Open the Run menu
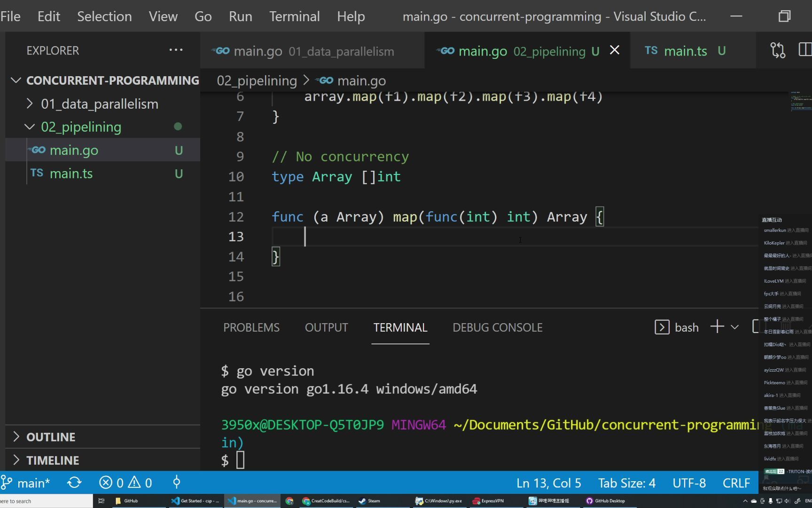This screenshot has height=508, width=812. (241, 16)
